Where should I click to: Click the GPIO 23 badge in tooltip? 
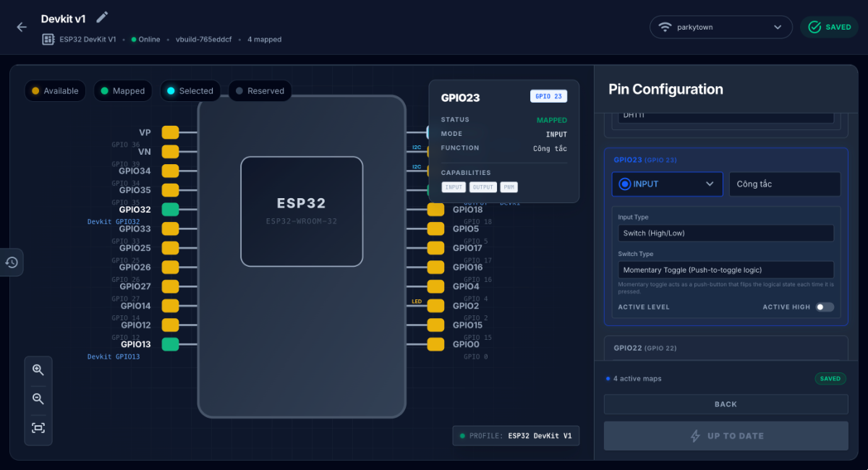coord(548,96)
